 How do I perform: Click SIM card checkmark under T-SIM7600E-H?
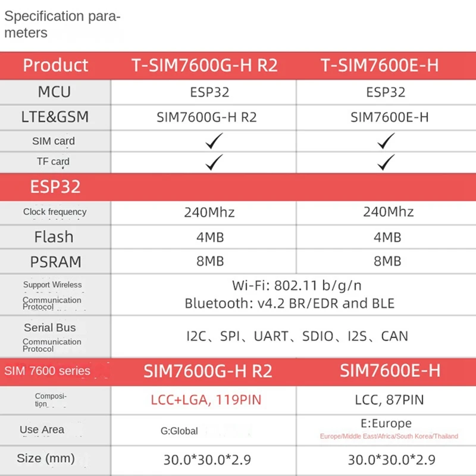387,140
